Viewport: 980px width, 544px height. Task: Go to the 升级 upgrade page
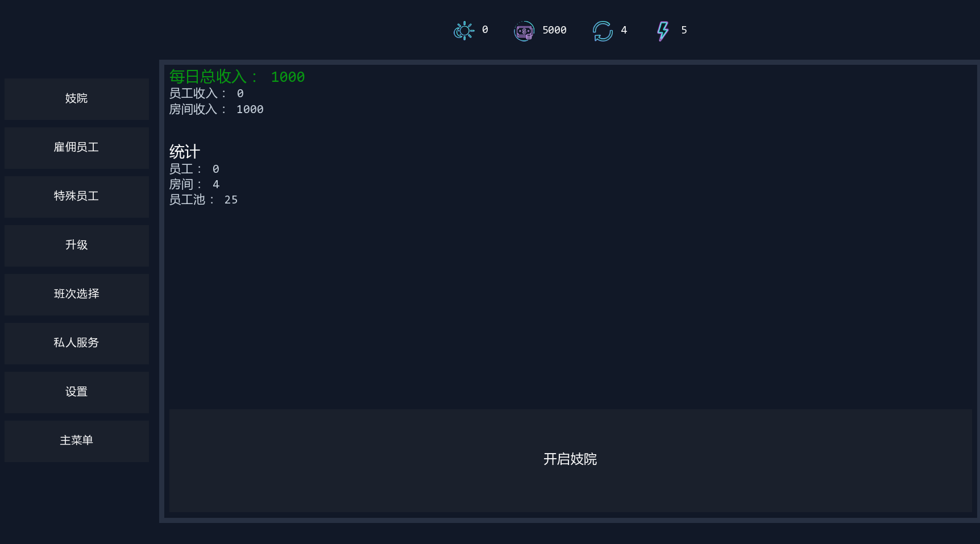click(x=77, y=246)
